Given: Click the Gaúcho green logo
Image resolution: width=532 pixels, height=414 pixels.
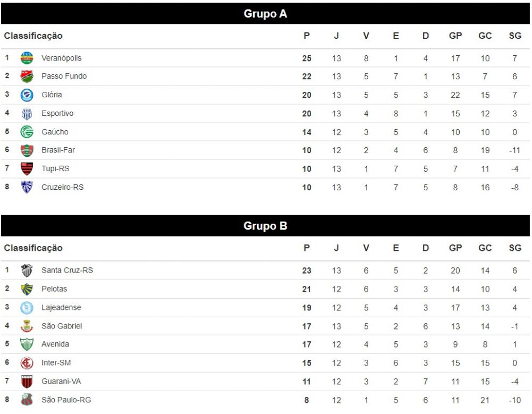Looking at the screenshot, I should pyautogui.click(x=27, y=132).
